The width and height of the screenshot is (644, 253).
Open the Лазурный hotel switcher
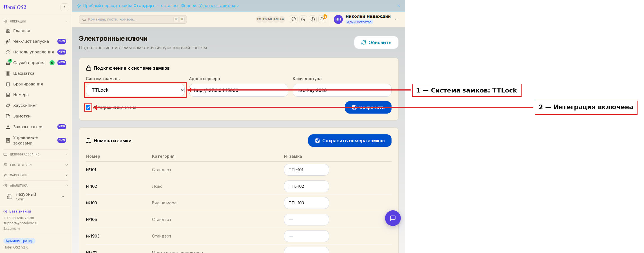(x=36, y=196)
